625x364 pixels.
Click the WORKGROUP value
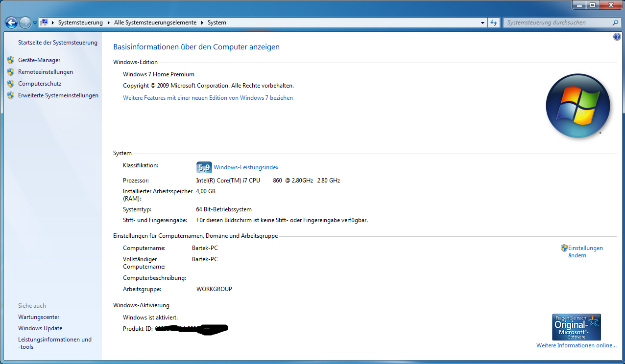(214, 289)
